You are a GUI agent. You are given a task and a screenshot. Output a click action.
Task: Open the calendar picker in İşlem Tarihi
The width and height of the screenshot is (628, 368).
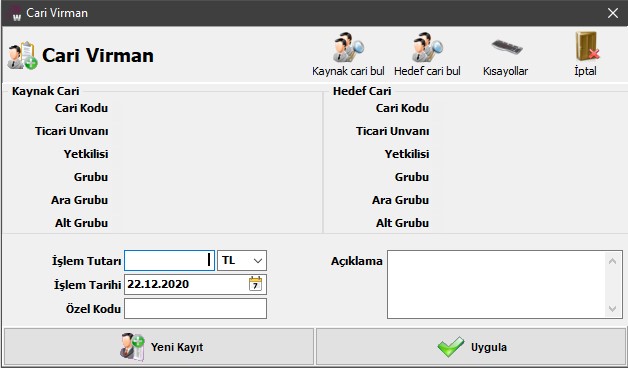click(x=256, y=284)
